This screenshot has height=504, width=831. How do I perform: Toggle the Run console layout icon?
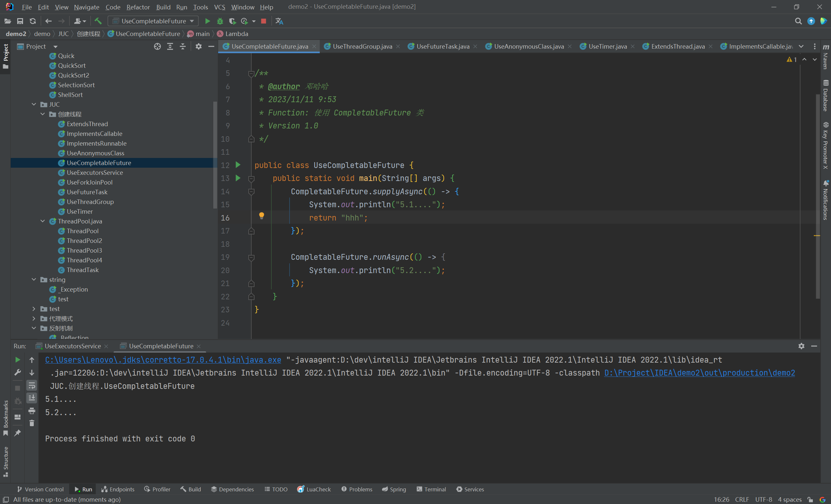pyautogui.click(x=18, y=417)
